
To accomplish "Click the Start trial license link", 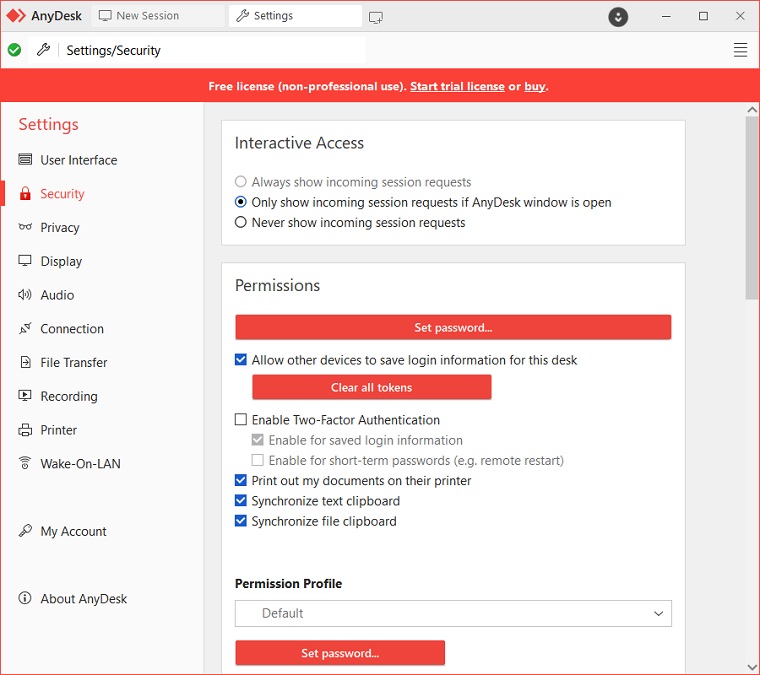I will pos(457,86).
